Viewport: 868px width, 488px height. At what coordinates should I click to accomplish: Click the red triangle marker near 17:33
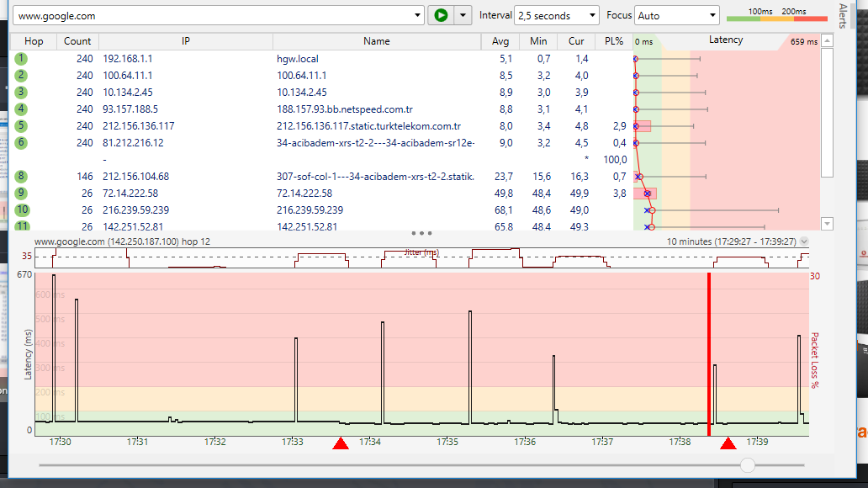tap(341, 443)
